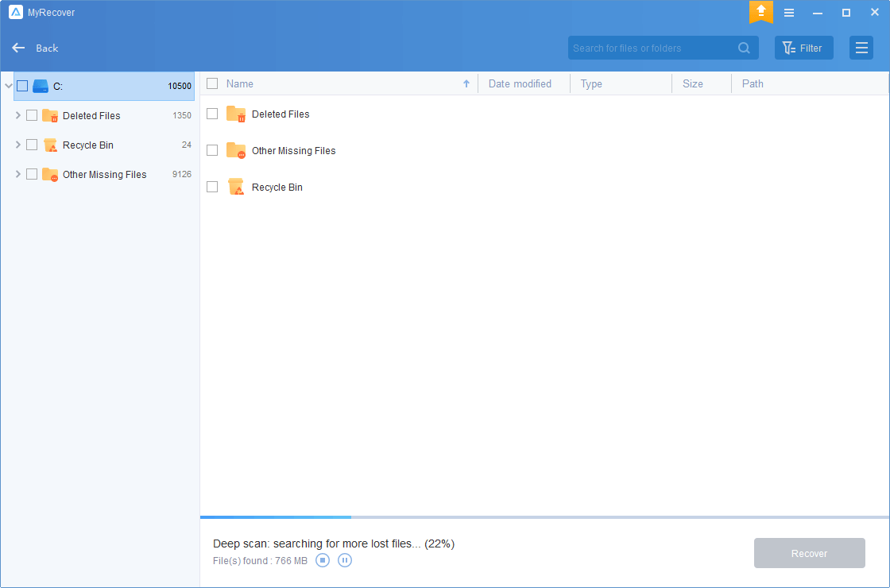Pause the deep scan
The width and height of the screenshot is (890, 588).
pos(345,560)
